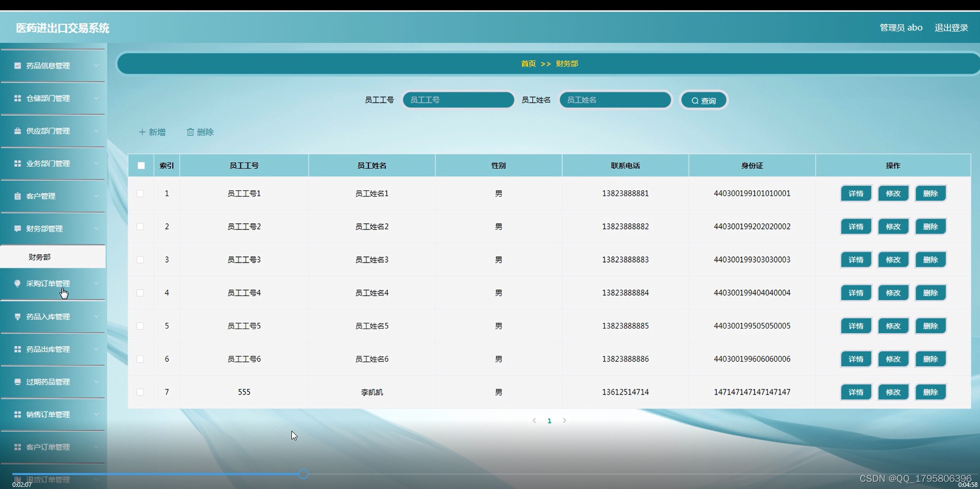Go to previous page arrow

534,420
